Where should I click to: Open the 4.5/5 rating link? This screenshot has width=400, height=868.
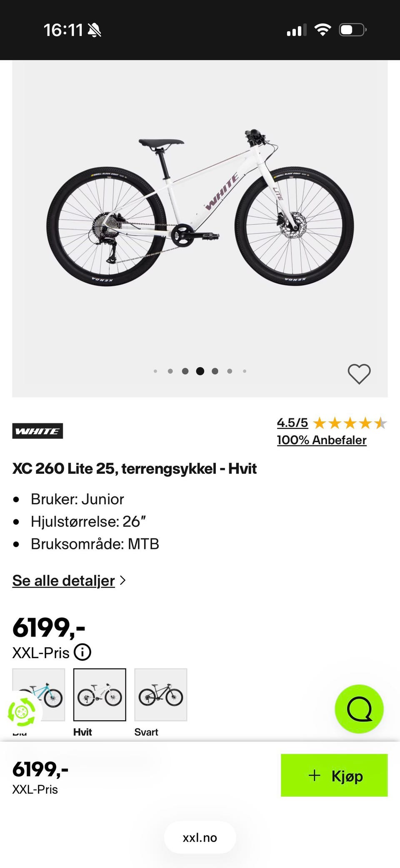292,423
